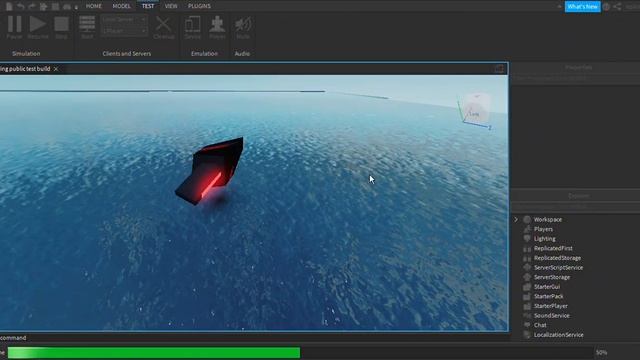Click the Workspace globe icon
The height and width of the screenshot is (360, 640).
click(527, 220)
